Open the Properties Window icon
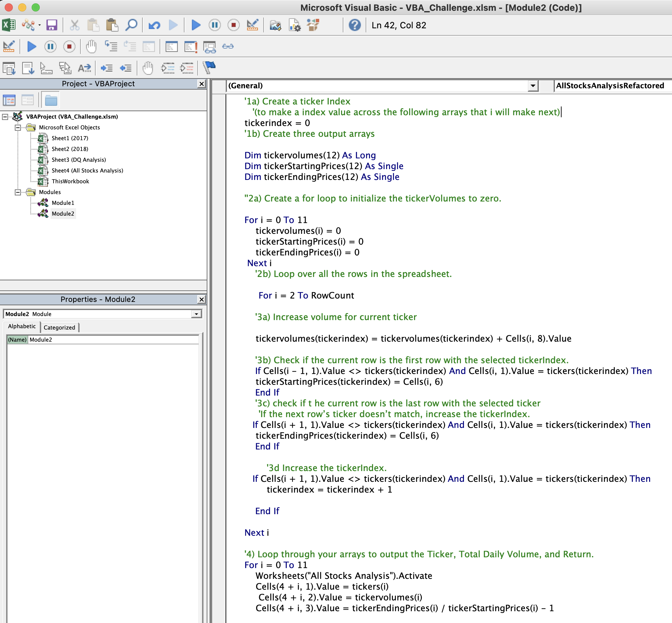672x623 pixels. (294, 25)
